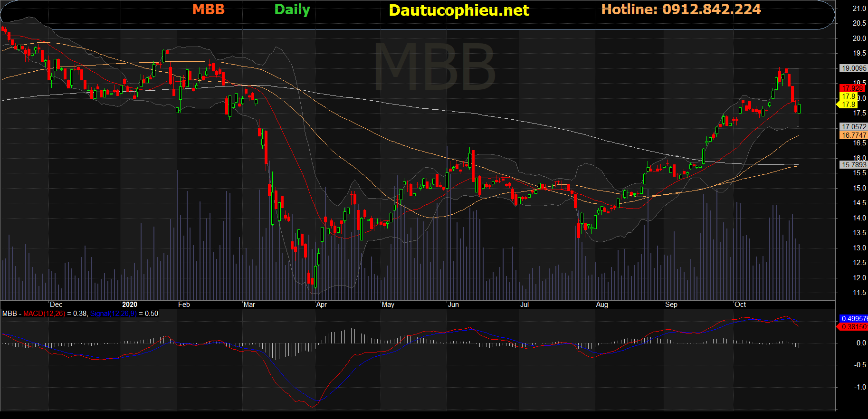Click the 13.5 price axis label
Viewport: 868px width, 419px height.
[859, 233]
